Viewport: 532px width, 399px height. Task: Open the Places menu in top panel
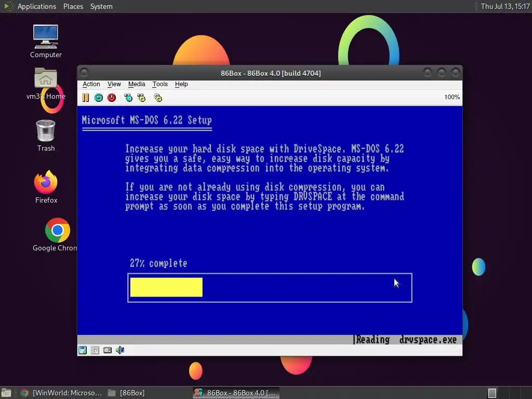coord(73,6)
